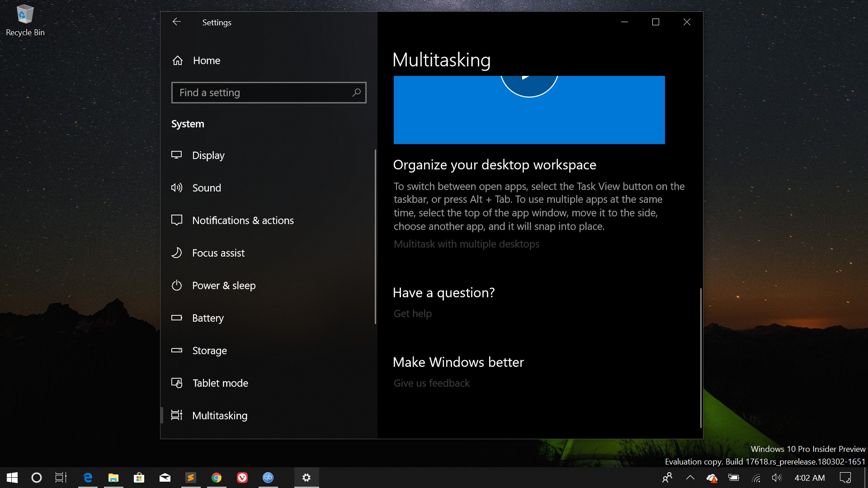
Task: Minimize the Settings window
Action: click(x=624, y=22)
